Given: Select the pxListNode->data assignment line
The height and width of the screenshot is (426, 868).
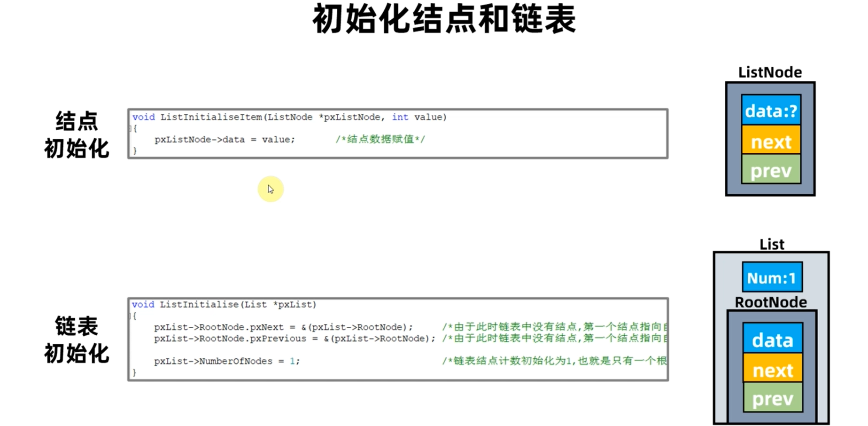Looking at the screenshot, I should 225,139.
